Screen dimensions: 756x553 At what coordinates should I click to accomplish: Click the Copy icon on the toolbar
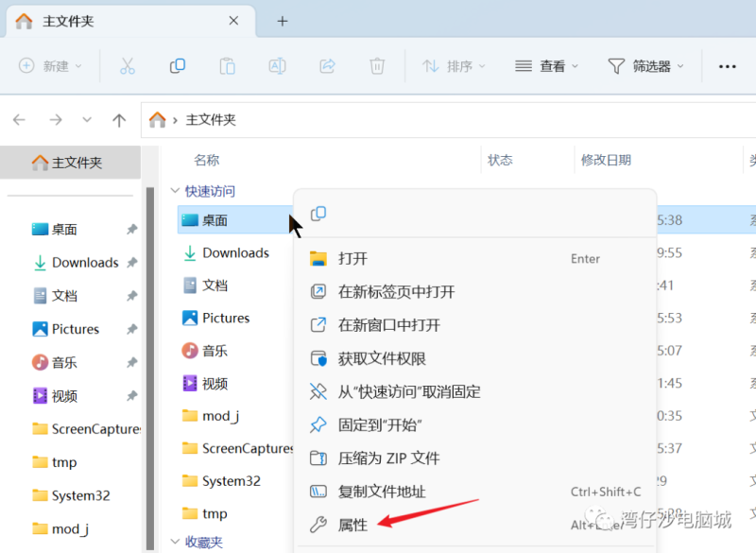178,66
